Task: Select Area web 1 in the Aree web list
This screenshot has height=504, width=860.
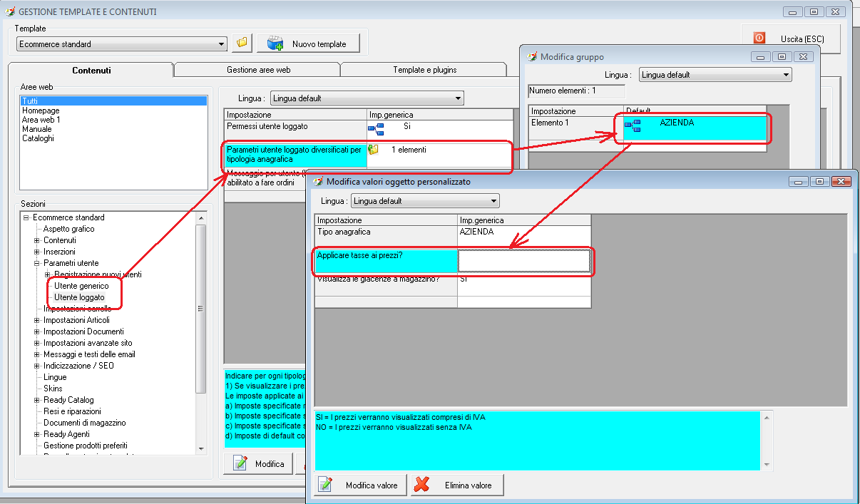Action: (x=41, y=120)
